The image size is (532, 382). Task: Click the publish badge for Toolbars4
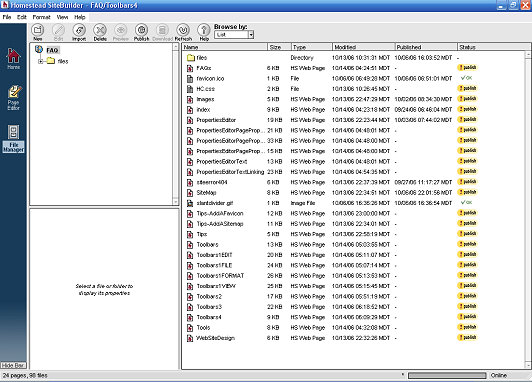(x=468, y=317)
